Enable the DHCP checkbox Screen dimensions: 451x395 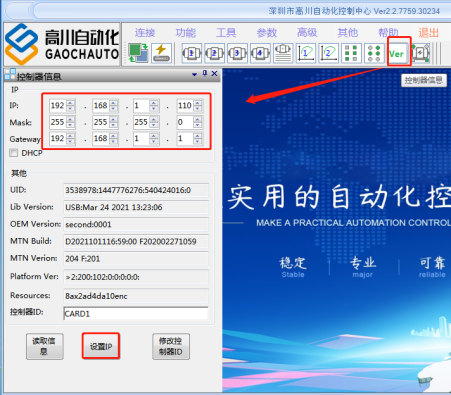pos(14,153)
